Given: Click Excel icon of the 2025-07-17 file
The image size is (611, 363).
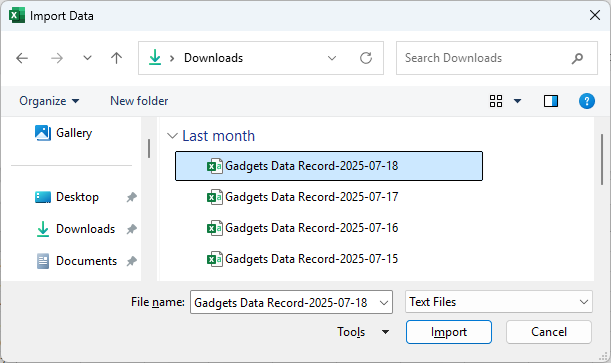Looking at the screenshot, I should click(x=215, y=197).
